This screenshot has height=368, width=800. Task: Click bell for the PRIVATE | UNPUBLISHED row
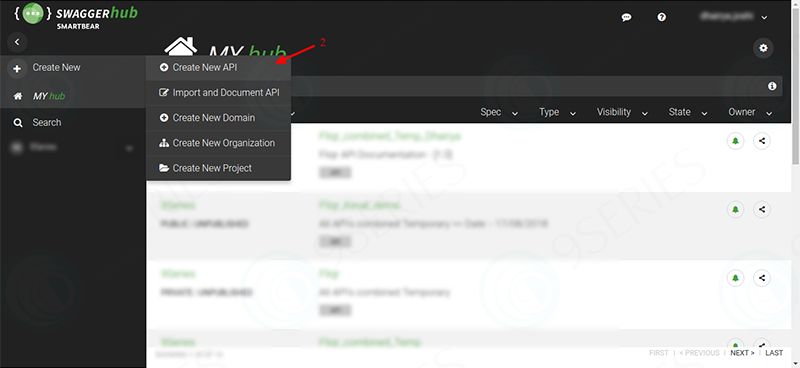coord(736,278)
